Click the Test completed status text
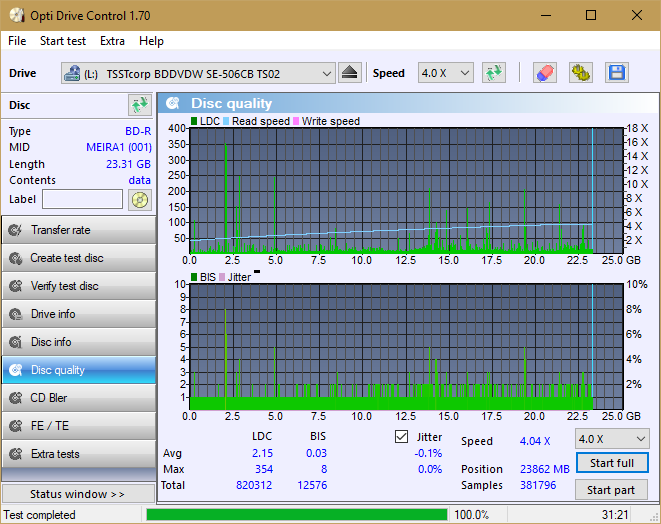The height and width of the screenshot is (524, 661). tap(40, 515)
